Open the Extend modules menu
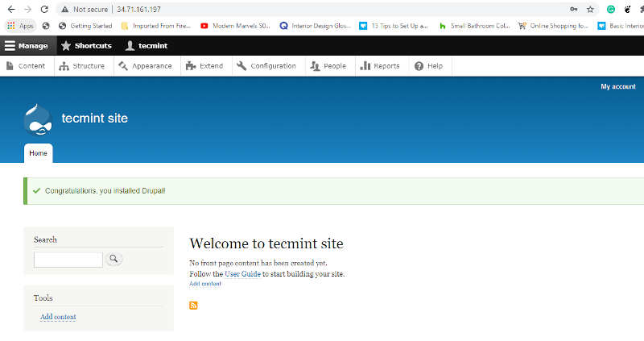The width and height of the screenshot is (644, 341). click(204, 66)
